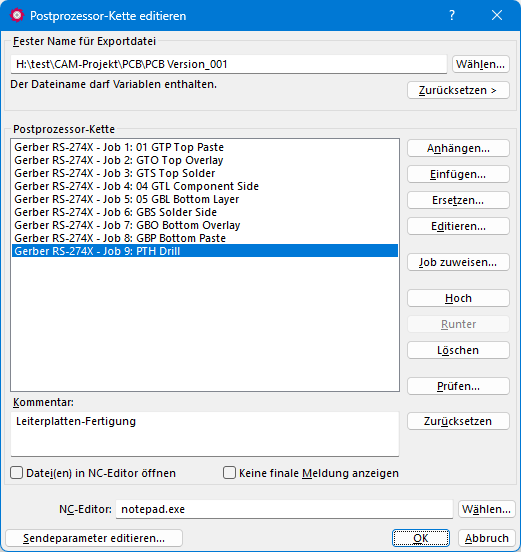The image size is (521, 552).
Task: Move selected entry up with Hoch
Action: coord(458,298)
